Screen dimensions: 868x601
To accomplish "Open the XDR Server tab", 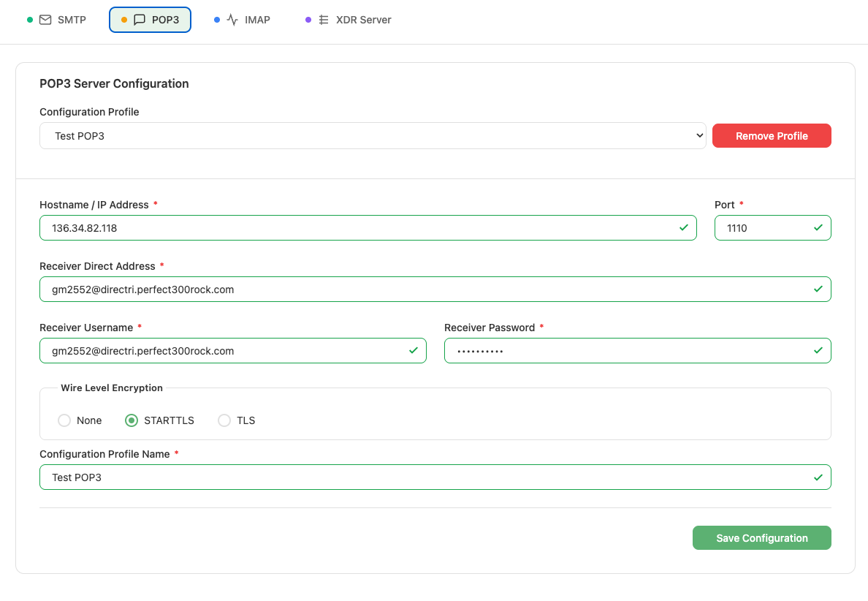I will (349, 20).
